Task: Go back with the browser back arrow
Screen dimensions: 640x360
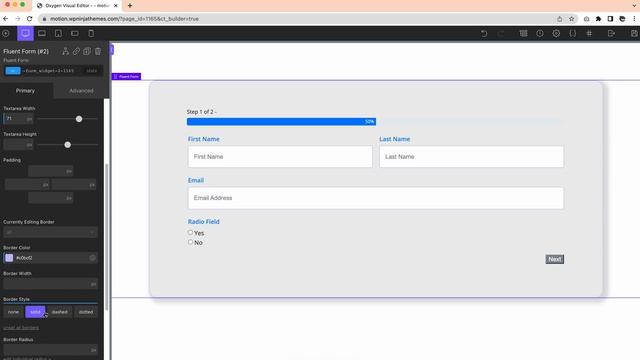Action: click(x=5, y=19)
